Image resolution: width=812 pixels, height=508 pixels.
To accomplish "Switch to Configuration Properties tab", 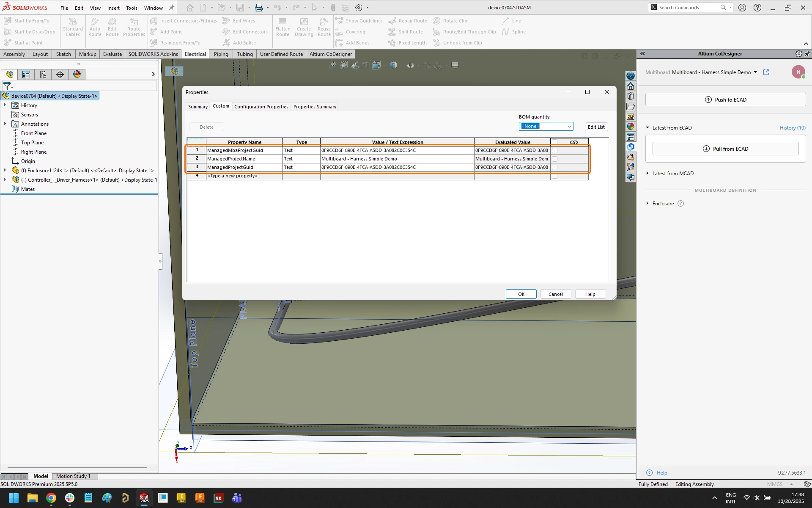I will (261, 107).
